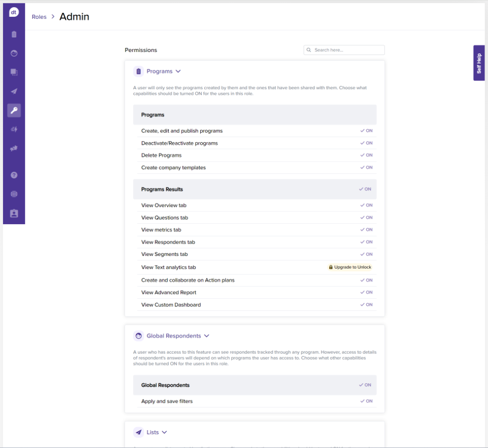The height and width of the screenshot is (448, 488).
Task: Toggle ON switch for Delete Programs
Action: (366, 155)
